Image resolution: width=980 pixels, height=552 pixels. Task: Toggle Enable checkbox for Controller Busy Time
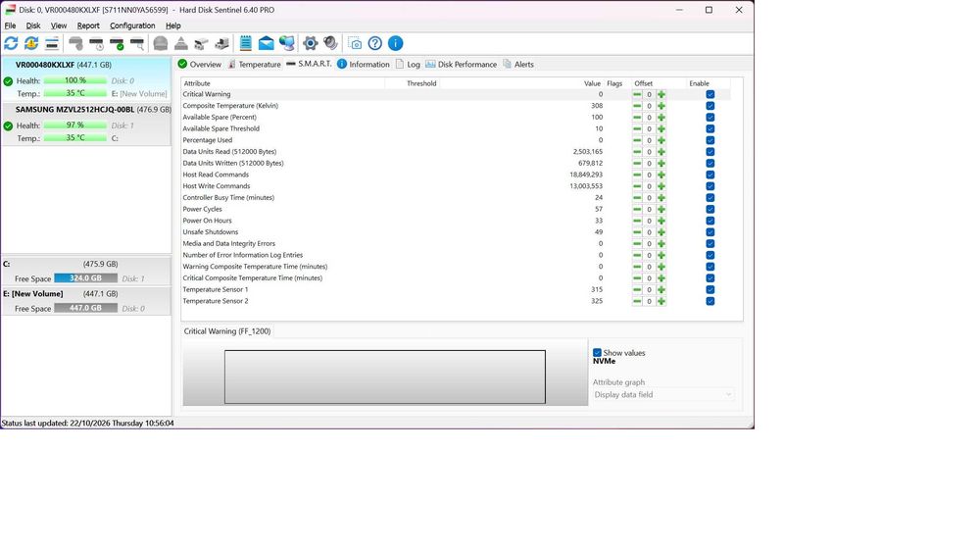pyautogui.click(x=710, y=197)
